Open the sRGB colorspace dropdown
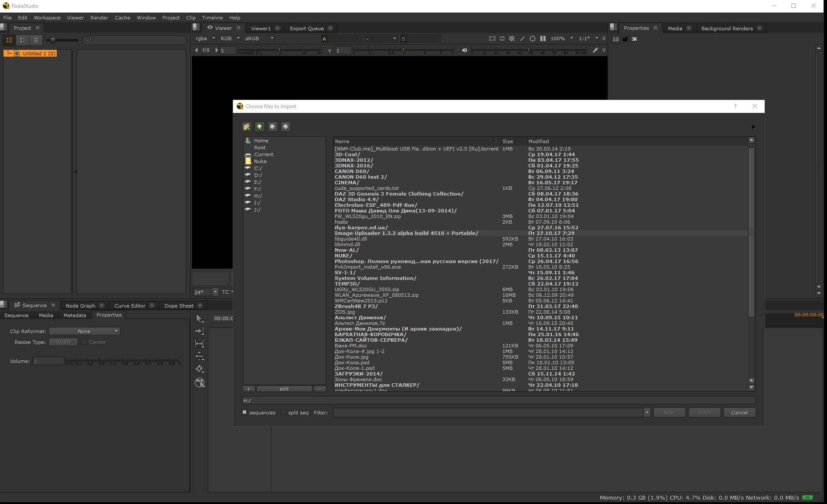Image resolution: width=827 pixels, height=504 pixels. point(259,39)
